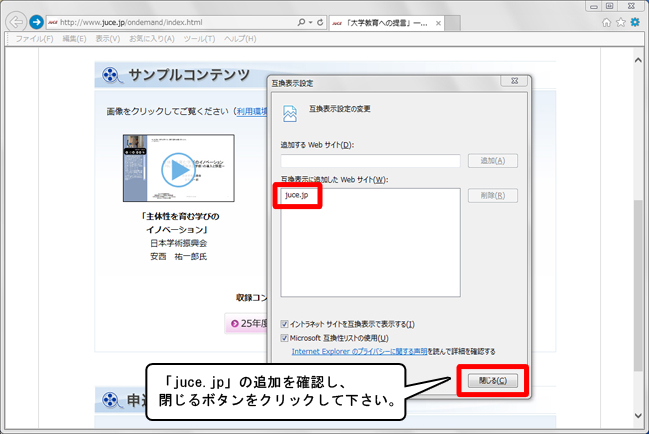Open the ヘルプ(H) menu

(x=240, y=38)
